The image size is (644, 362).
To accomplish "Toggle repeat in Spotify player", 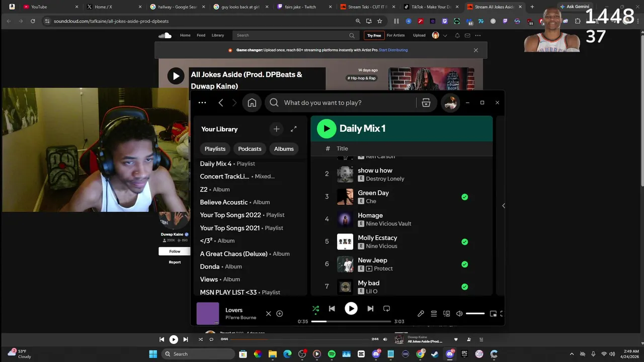I will (x=386, y=309).
